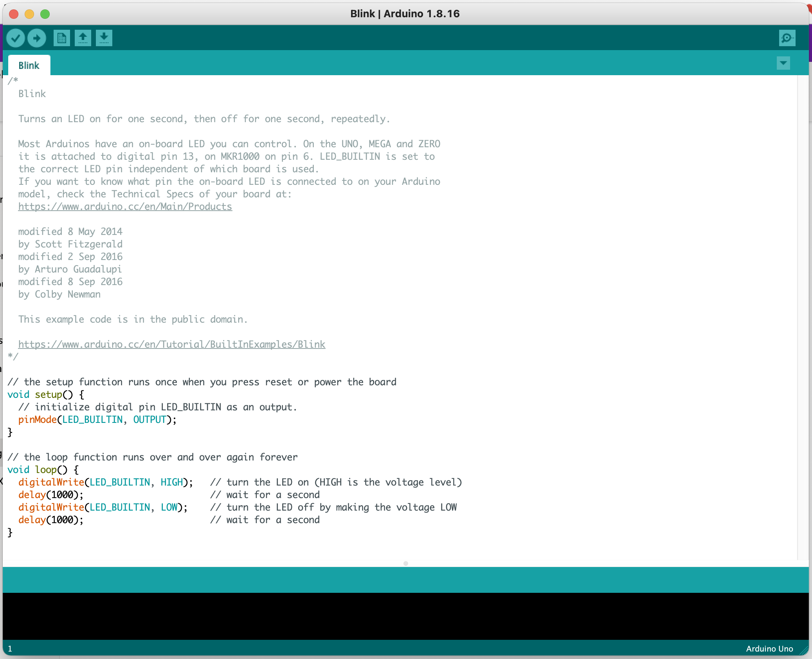
Task: Click the line number 1 in status bar
Action: click(x=10, y=649)
